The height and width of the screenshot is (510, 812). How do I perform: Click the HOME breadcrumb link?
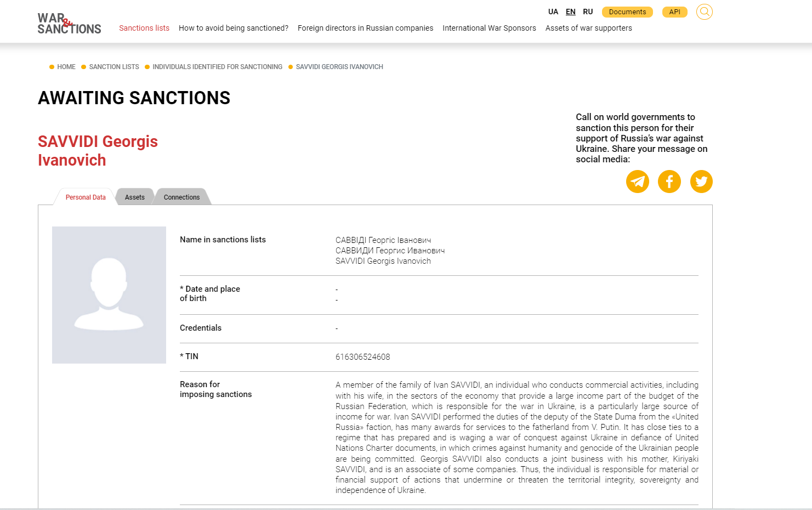pos(66,67)
